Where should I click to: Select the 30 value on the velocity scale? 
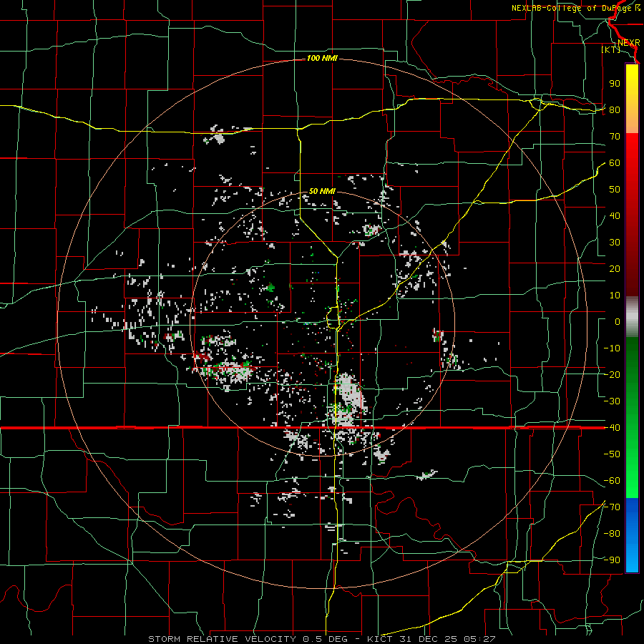[x=615, y=243]
